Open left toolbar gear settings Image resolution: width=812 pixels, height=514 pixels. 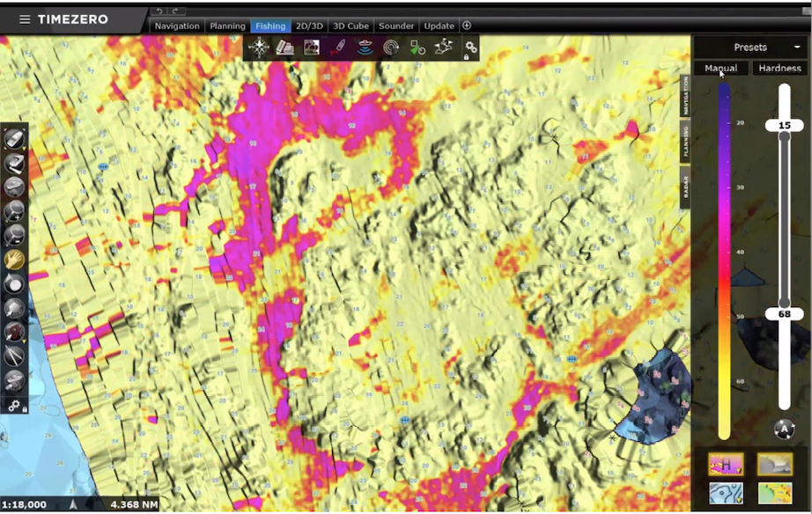pos(15,406)
